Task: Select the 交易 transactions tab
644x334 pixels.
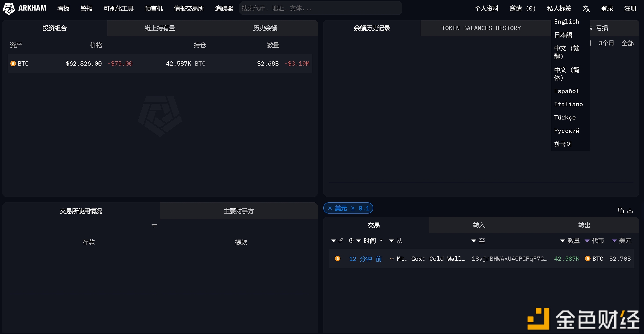Action: 374,225
